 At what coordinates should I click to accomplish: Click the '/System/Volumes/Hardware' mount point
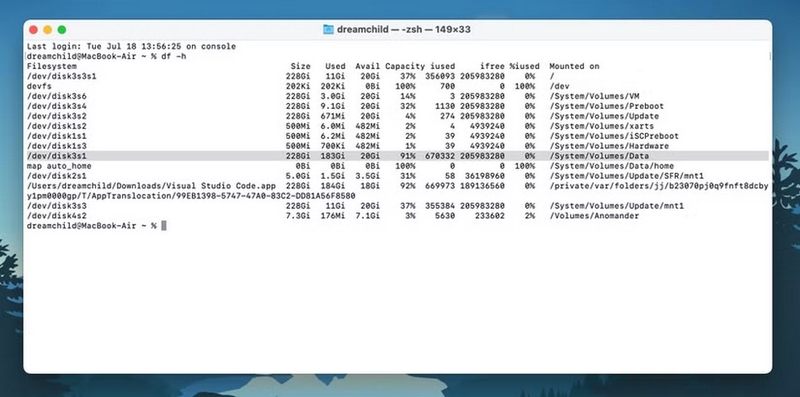point(609,146)
